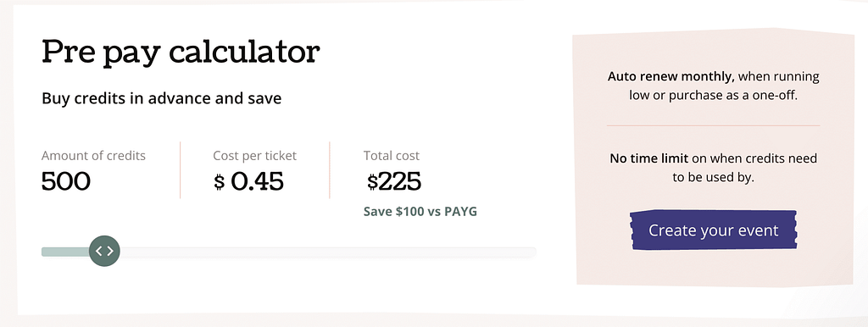
Task: Click the Save $100 vs PAYG text
Action: (x=420, y=211)
